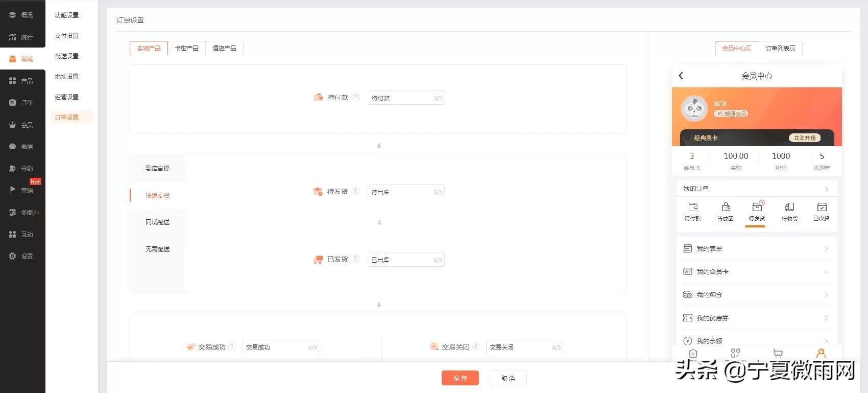The image size is (868, 393).
Task: Click help icon next to 待发货 label
Action: pyautogui.click(x=356, y=191)
